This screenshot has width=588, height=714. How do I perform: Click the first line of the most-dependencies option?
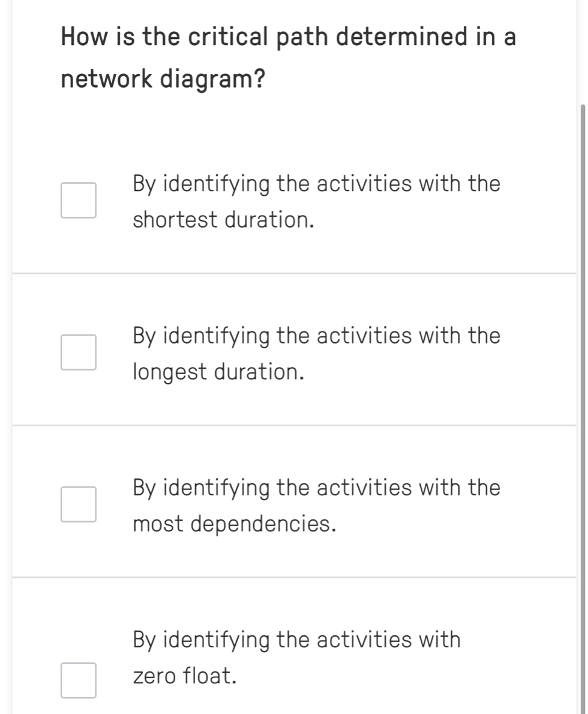(316, 487)
